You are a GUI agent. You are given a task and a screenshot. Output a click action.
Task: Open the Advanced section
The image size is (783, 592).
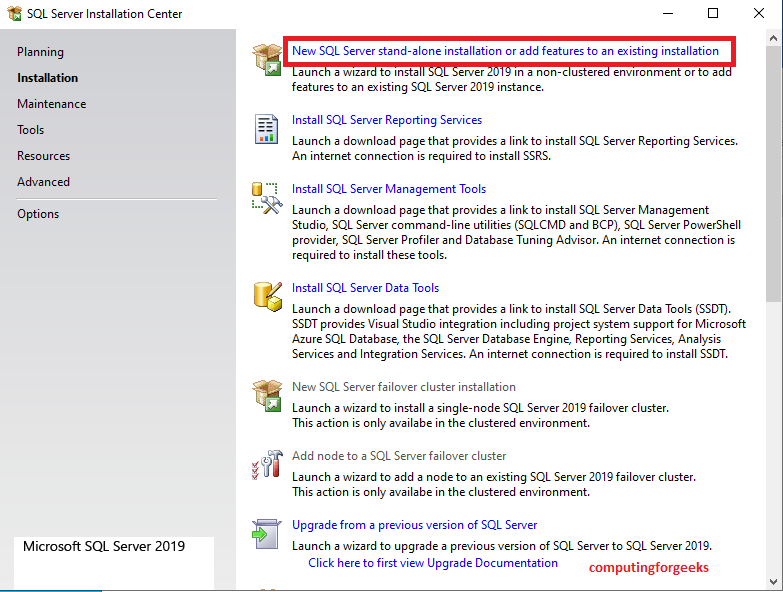[x=43, y=182]
